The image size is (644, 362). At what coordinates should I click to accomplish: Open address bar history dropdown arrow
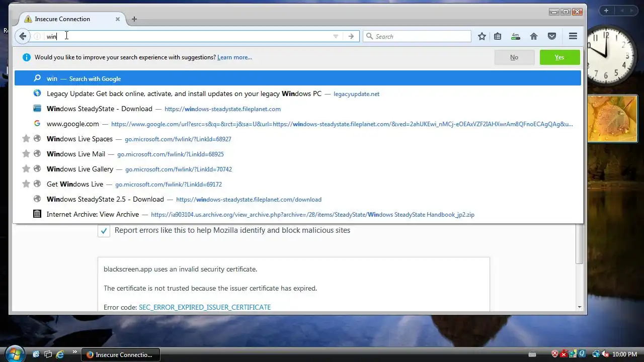point(336,36)
